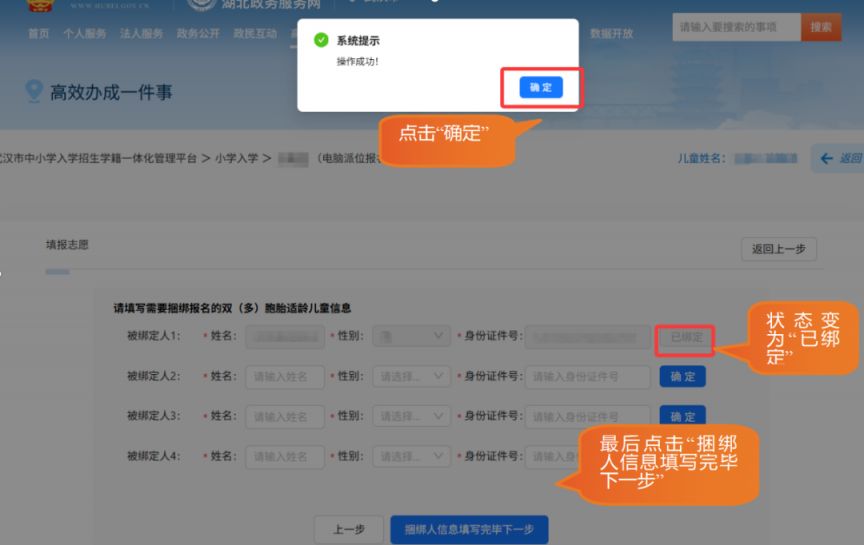Click the national emblem icon in the header
Image resolution: width=864 pixels, height=545 pixels.
(x=40, y=5)
